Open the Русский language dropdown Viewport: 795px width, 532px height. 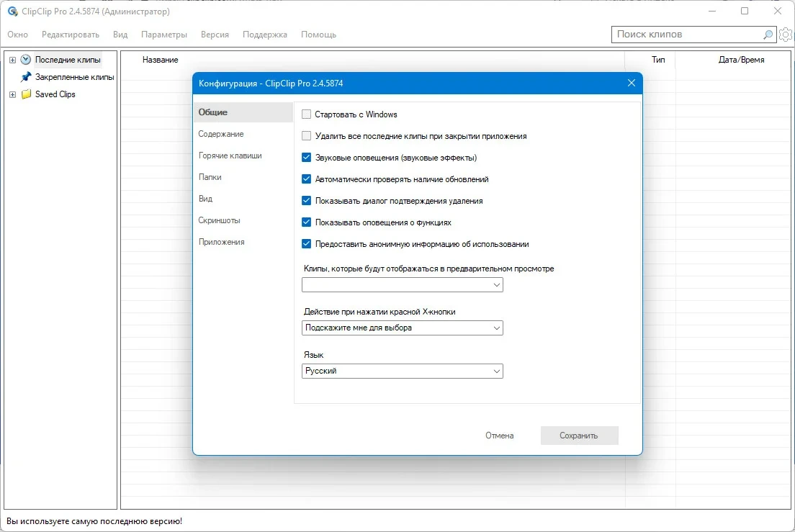pyautogui.click(x=402, y=371)
